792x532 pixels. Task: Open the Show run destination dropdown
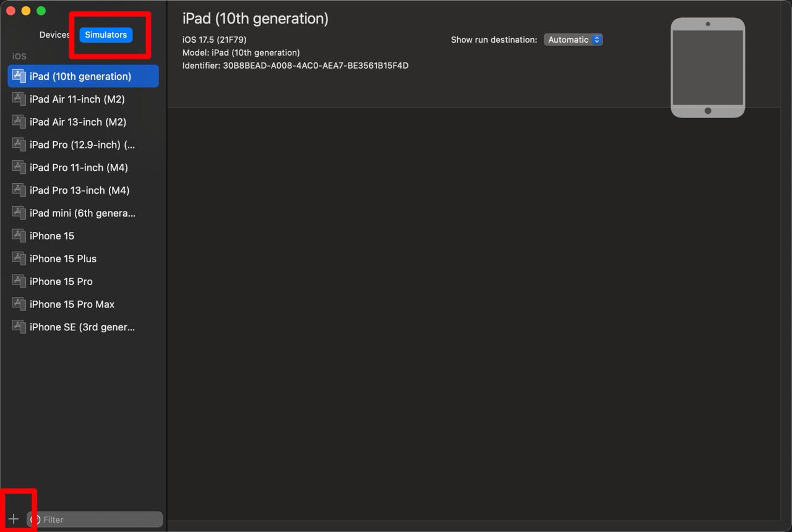(x=573, y=40)
